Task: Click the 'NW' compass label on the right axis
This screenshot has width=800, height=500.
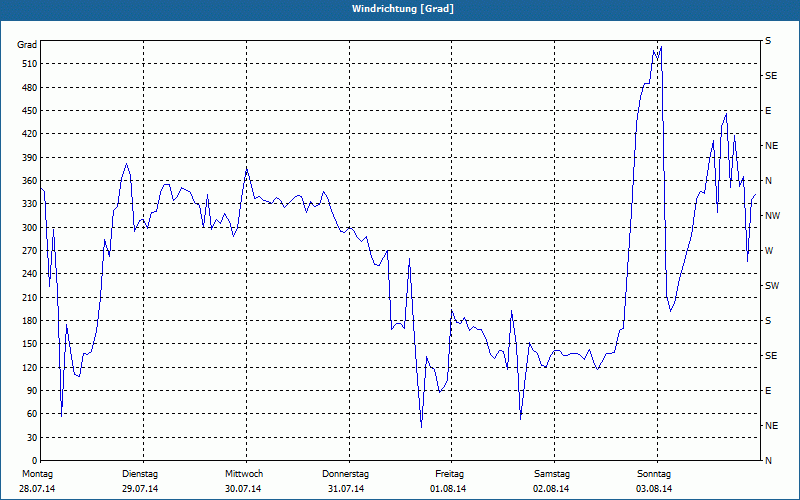Action: point(773,216)
